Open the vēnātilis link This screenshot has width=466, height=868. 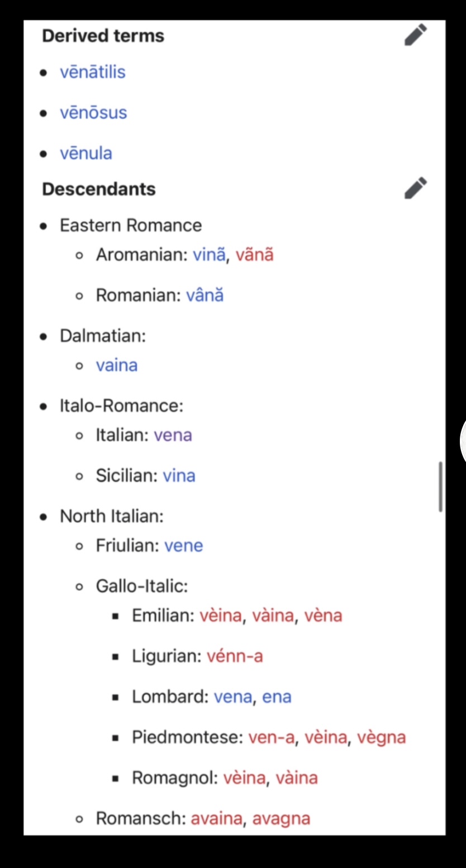click(x=93, y=72)
